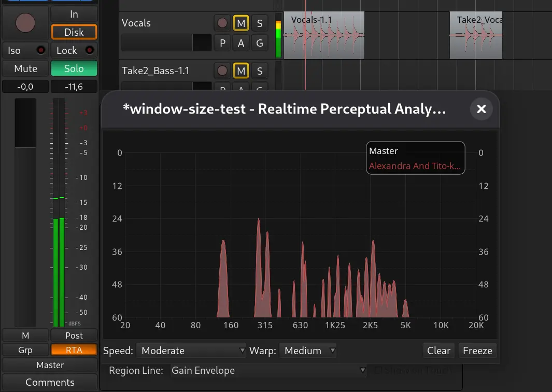Arm recording on the Take2_Bass-1.1 track

point(222,71)
